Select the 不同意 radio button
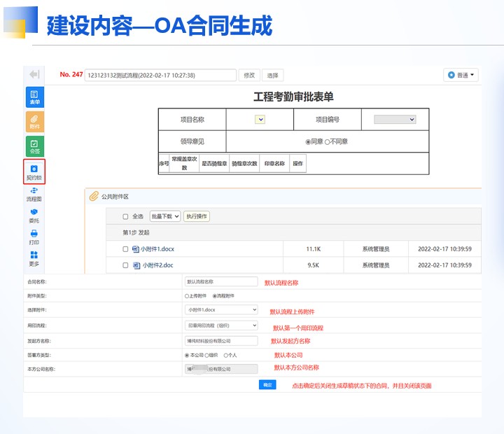Image resolution: width=504 pixels, height=434 pixels. pyautogui.click(x=327, y=141)
